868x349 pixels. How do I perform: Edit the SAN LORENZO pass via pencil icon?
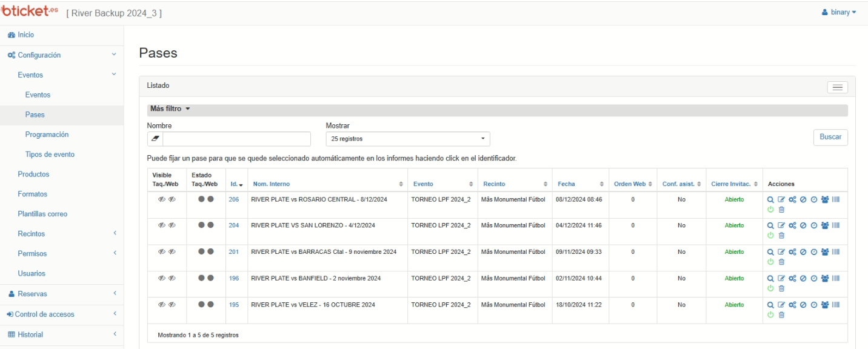781,225
